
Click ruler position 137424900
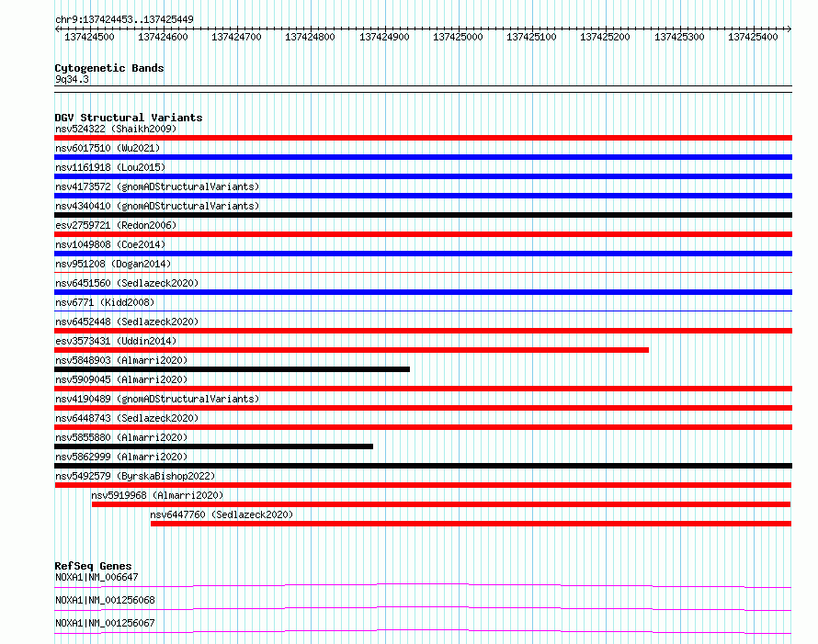(384, 37)
